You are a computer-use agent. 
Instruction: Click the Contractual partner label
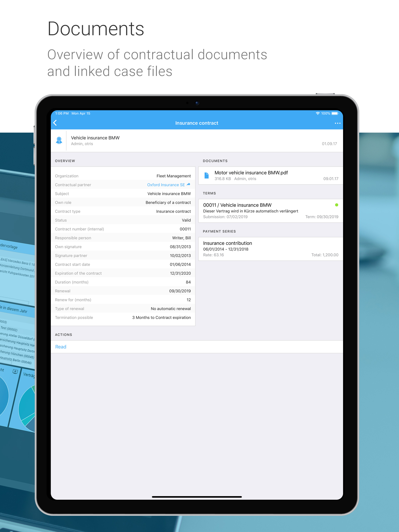73,185
